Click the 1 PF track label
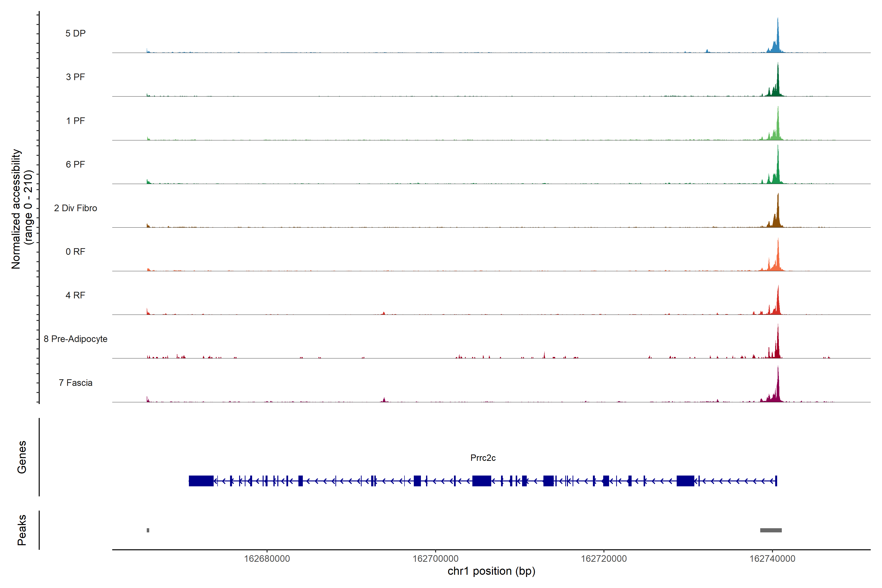The height and width of the screenshot is (588, 882). pyautogui.click(x=75, y=121)
